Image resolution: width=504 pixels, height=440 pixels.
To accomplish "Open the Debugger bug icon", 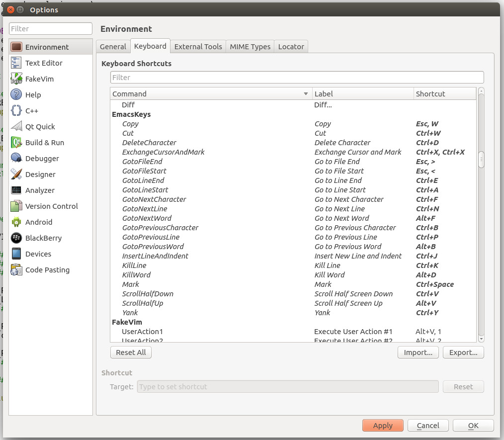I will (16, 159).
